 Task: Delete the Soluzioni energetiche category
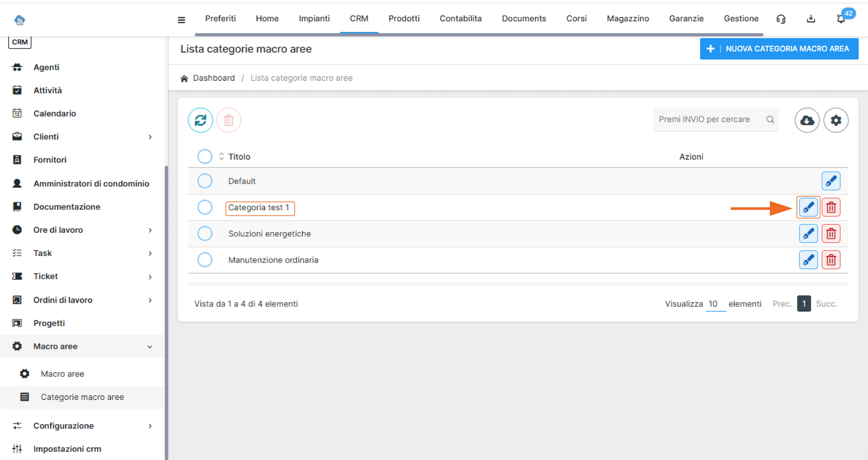pos(831,234)
